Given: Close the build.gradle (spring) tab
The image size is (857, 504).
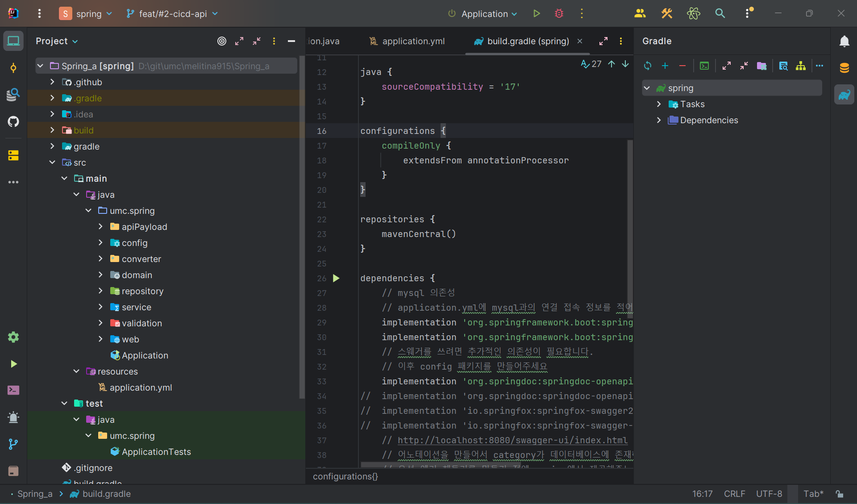Looking at the screenshot, I should [580, 41].
